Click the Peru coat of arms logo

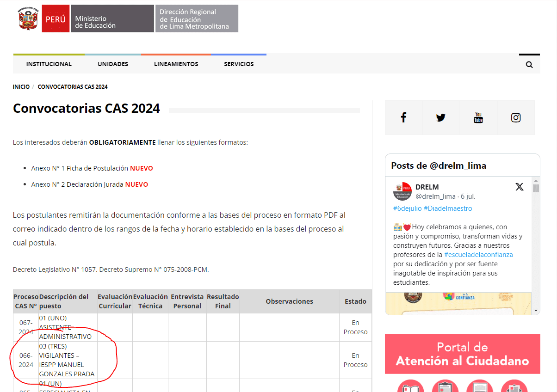coord(28,19)
